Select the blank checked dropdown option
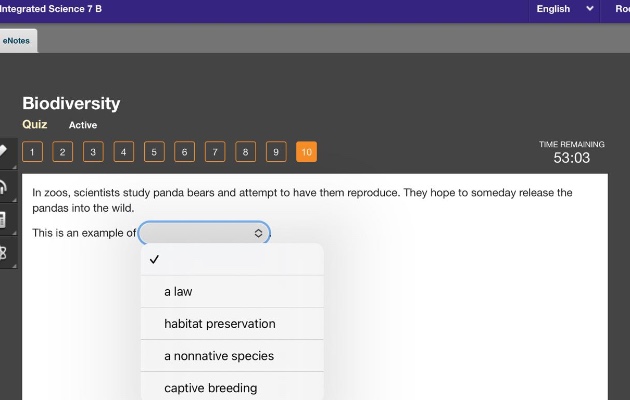630x400 pixels. 232,259
